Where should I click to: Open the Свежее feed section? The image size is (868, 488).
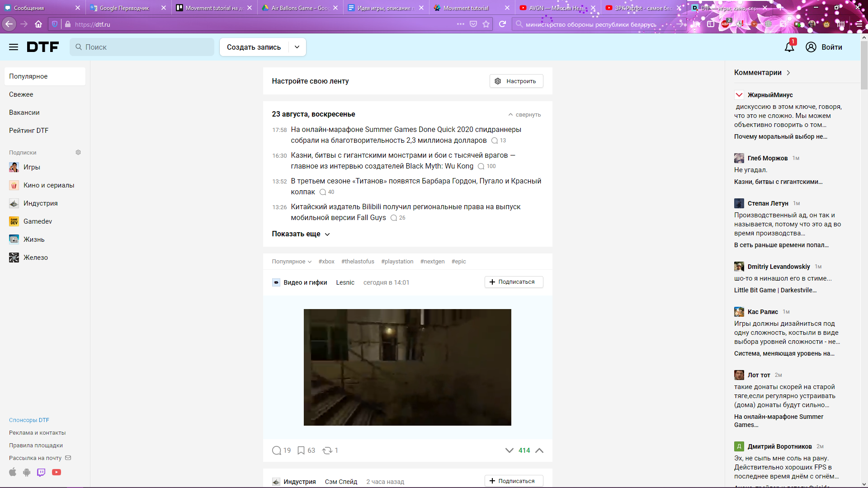[x=21, y=94]
